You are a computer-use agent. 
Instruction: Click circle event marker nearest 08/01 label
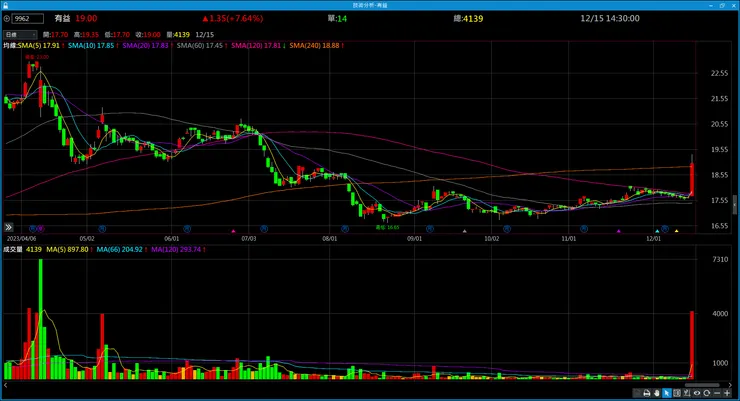click(345, 229)
